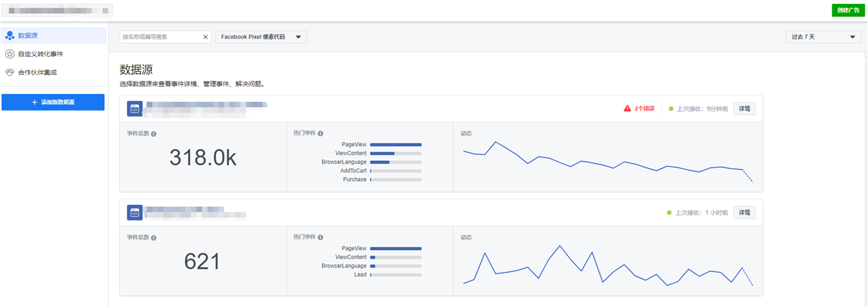Open 自定义转化事件 in the sidebar

[41, 54]
